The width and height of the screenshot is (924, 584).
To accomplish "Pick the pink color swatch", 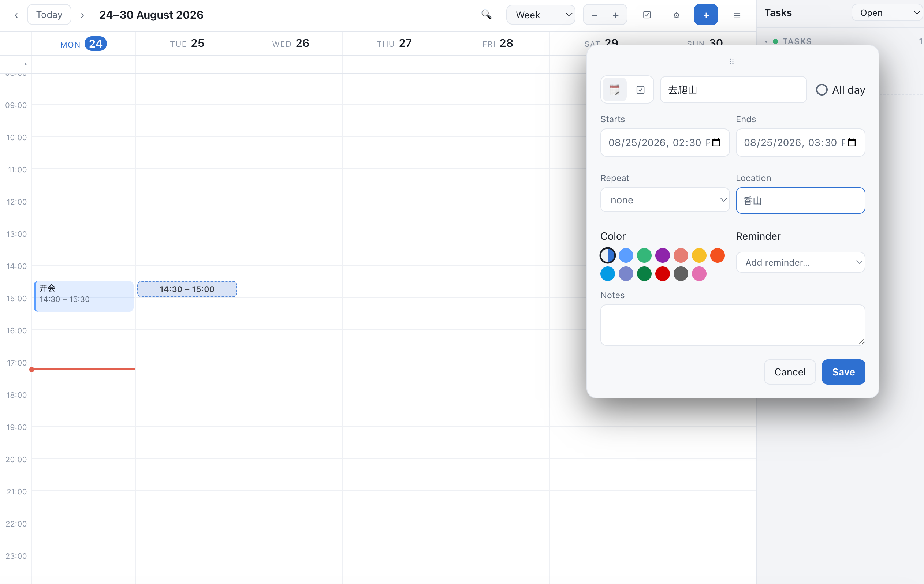I will (x=699, y=274).
